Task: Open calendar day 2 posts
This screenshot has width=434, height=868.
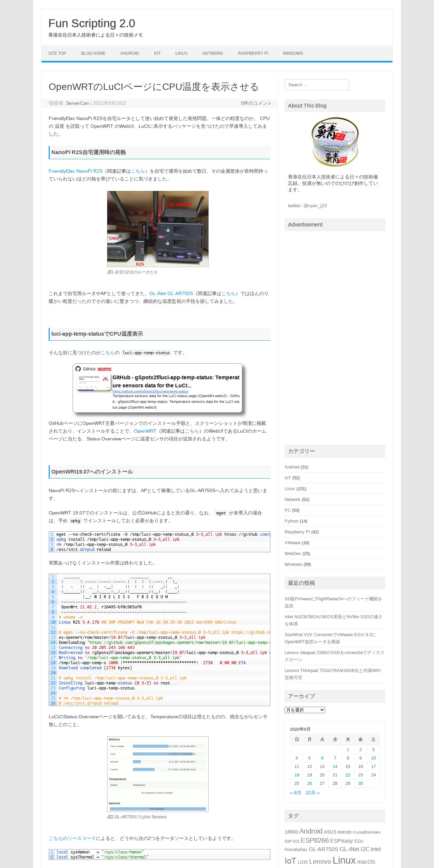Action: pyautogui.click(x=360, y=750)
